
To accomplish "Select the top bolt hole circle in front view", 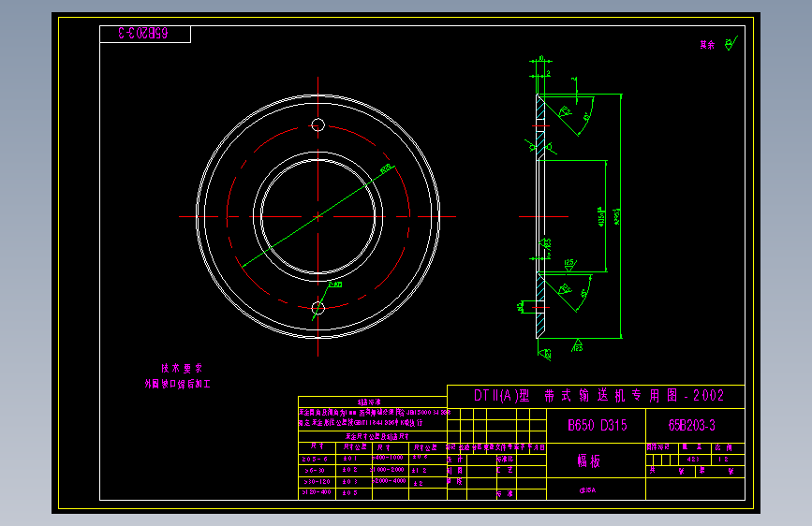I will pos(318,124).
